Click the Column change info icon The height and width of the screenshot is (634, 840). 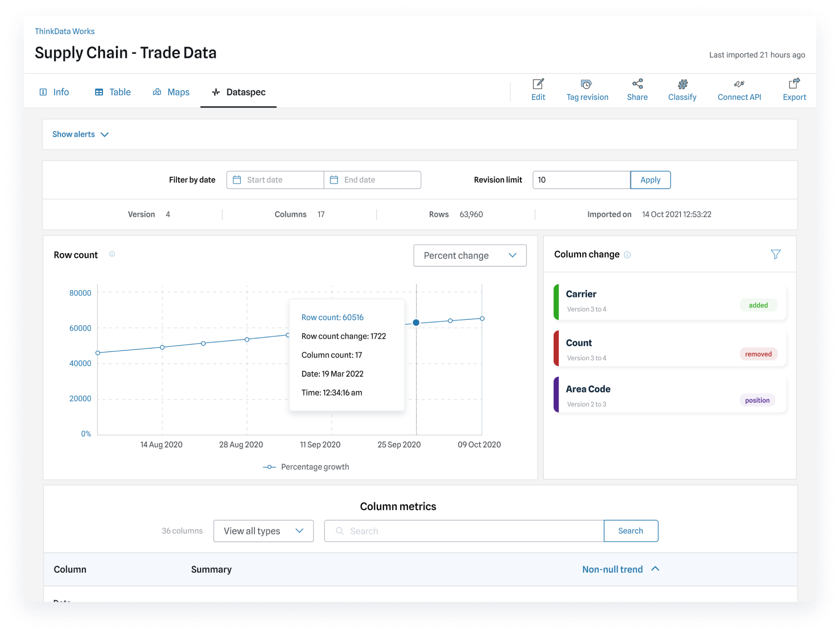point(627,255)
